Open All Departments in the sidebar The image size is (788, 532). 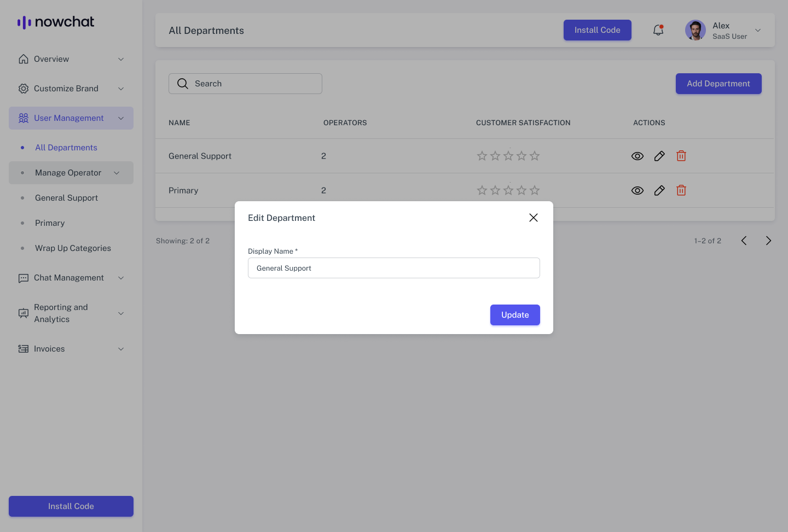[66, 148]
